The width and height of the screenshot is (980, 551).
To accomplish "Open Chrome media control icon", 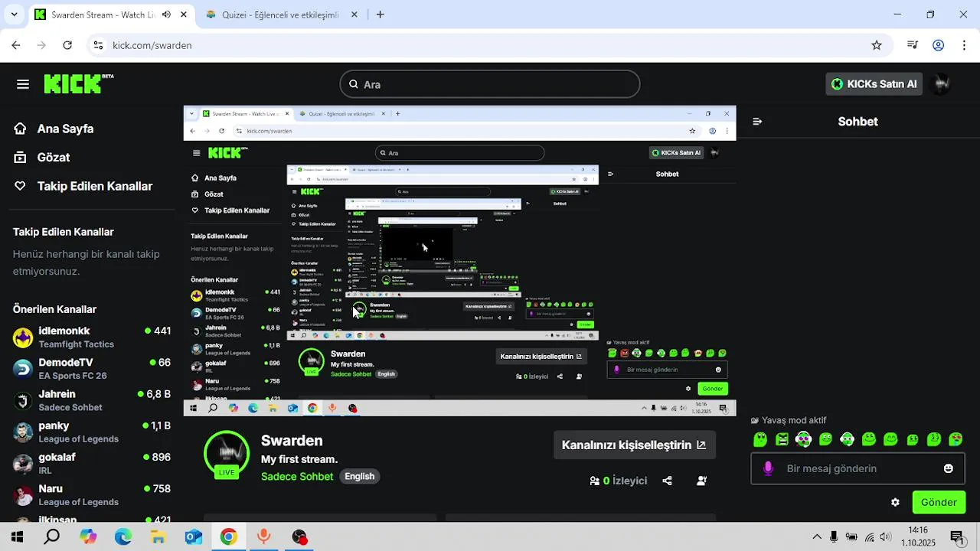I will point(912,45).
